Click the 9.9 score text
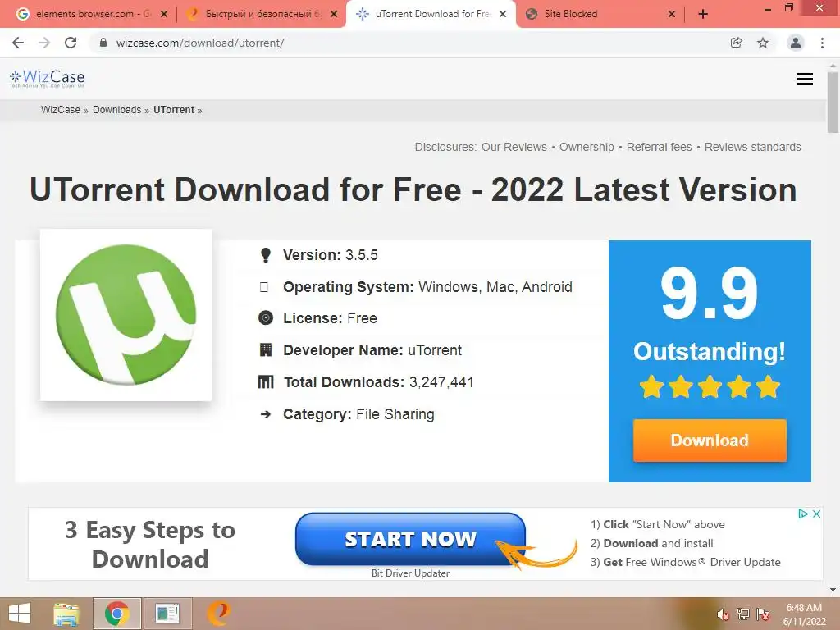The height and width of the screenshot is (630, 840). (x=710, y=294)
